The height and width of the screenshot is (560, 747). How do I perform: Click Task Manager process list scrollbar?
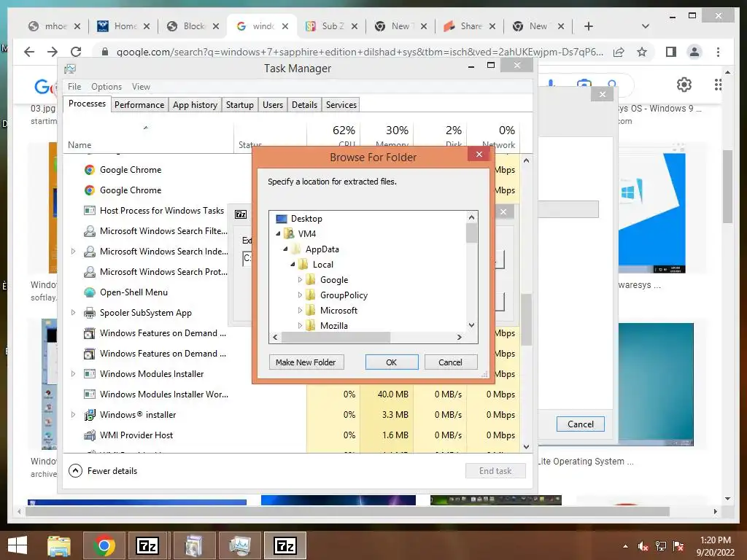[527, 319]
